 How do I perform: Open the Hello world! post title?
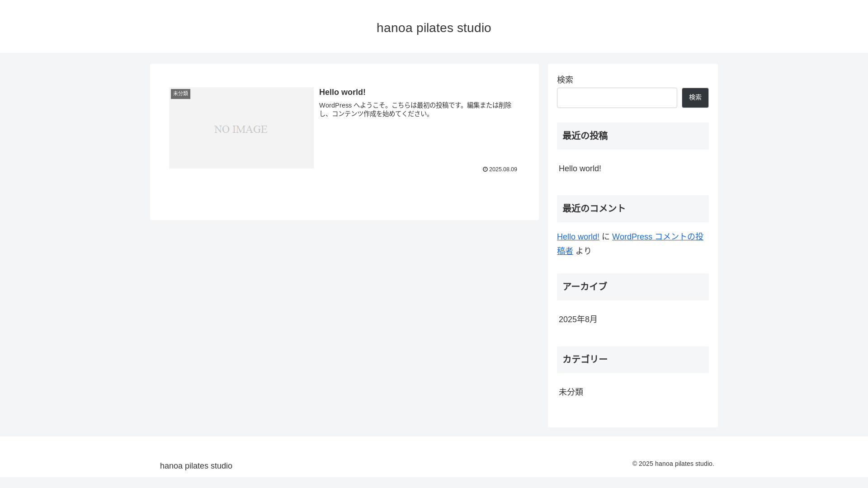[342, 92]
